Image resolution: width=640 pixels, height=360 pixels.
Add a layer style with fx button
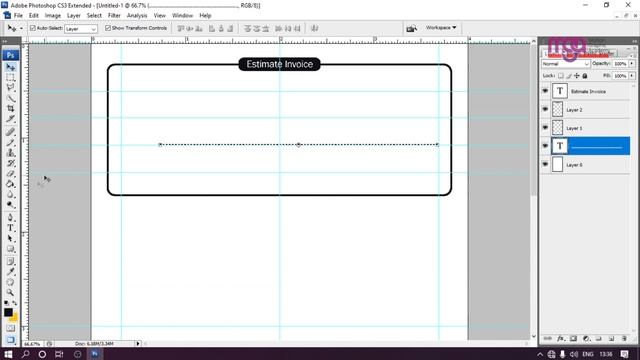pos(561,338)
